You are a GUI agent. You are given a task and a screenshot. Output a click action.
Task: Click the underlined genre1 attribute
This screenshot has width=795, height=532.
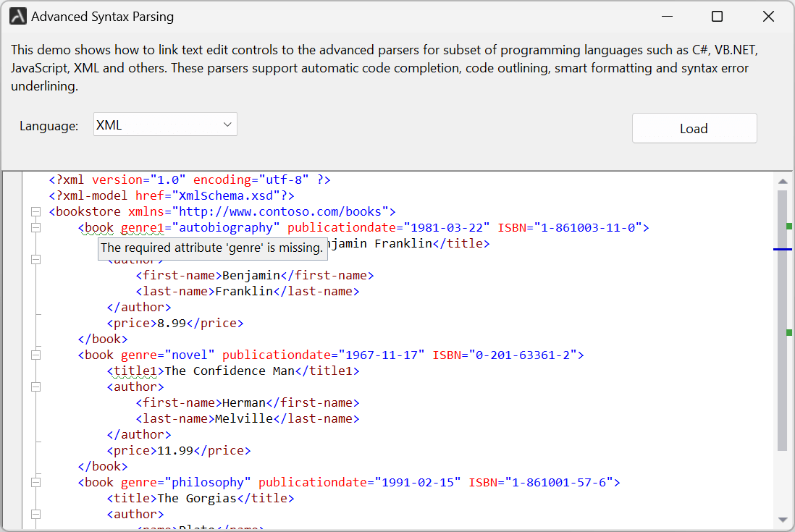tap(143, 228)
